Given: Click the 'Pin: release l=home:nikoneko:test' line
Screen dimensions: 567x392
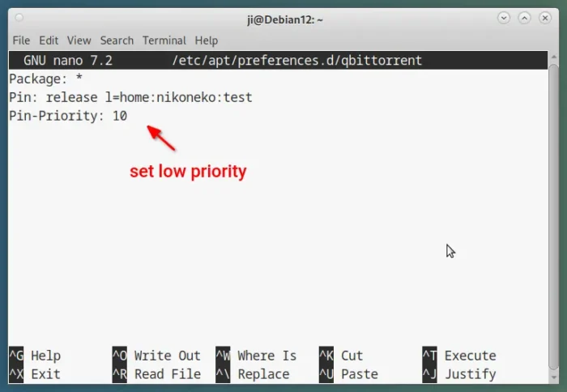Looking at the screenshot, I should click(x=130, y=97).
